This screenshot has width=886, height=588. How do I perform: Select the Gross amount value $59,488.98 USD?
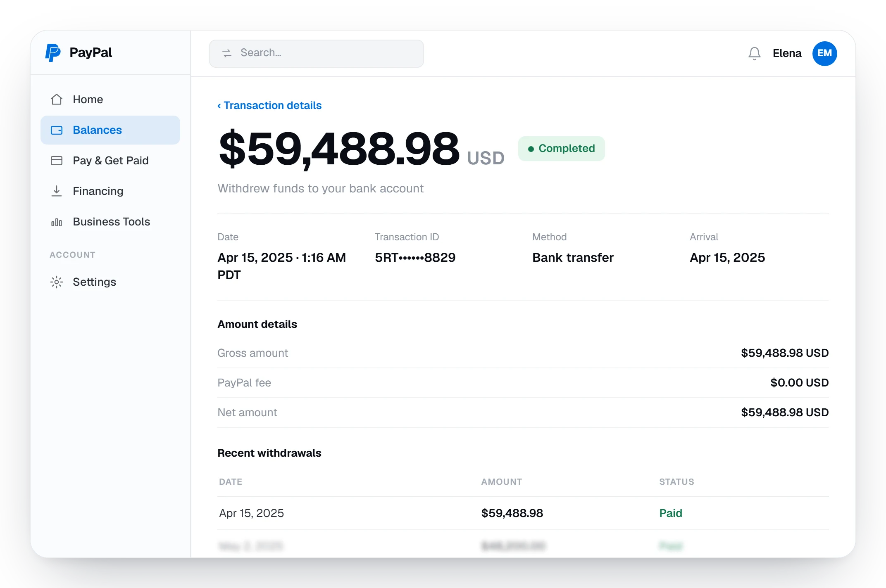tap(785, 353)
